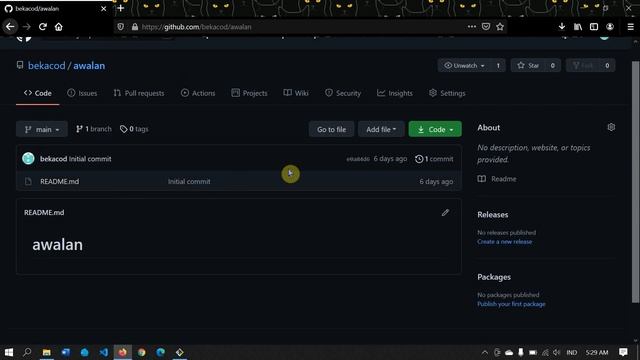The image size is (640, 360).
Task: Open the Firefox hamburger menu
Action: pos(630,27)
